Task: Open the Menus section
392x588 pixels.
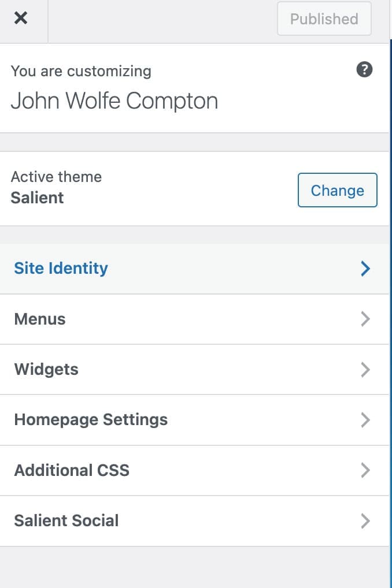Action: click(x=40, y=319)
